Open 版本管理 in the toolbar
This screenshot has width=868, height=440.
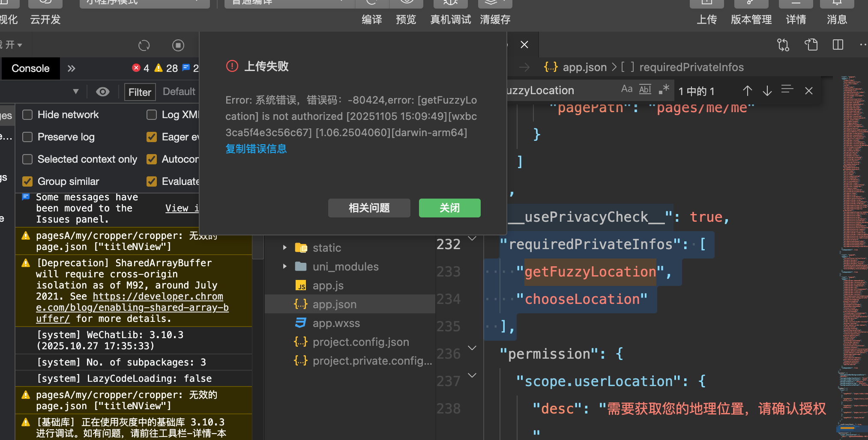click(751, 20)
